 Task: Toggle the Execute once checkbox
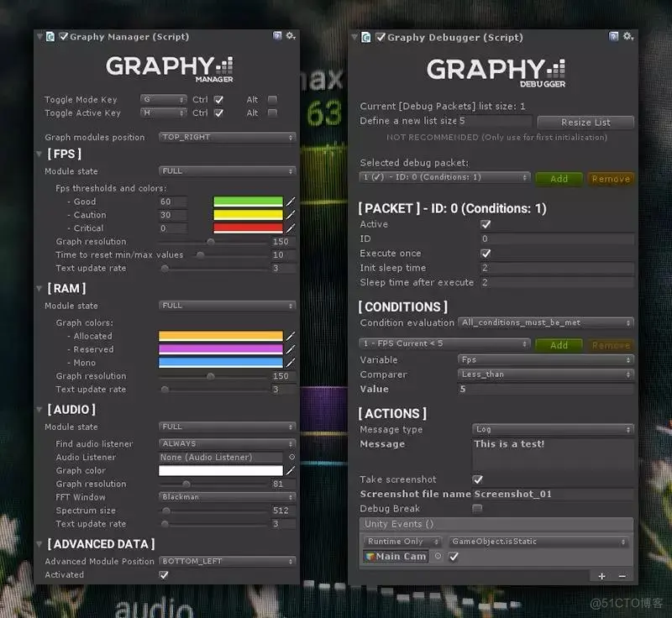(486, 254)
